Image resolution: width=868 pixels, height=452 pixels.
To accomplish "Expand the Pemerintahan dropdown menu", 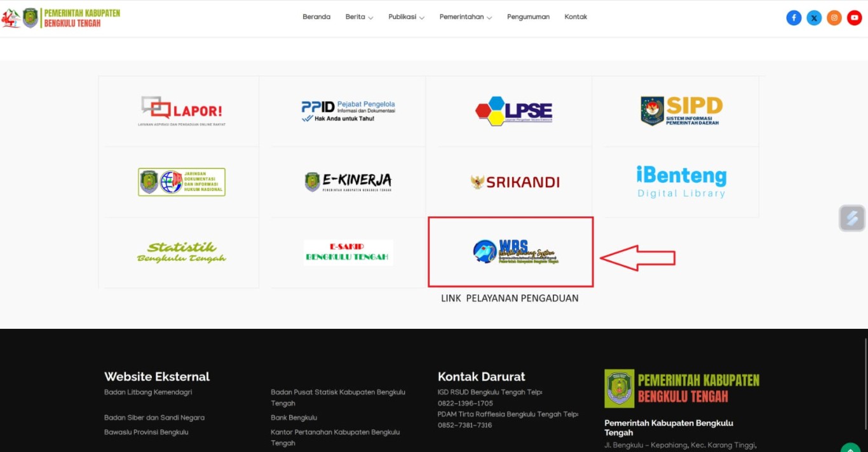I will click(465, 17).
